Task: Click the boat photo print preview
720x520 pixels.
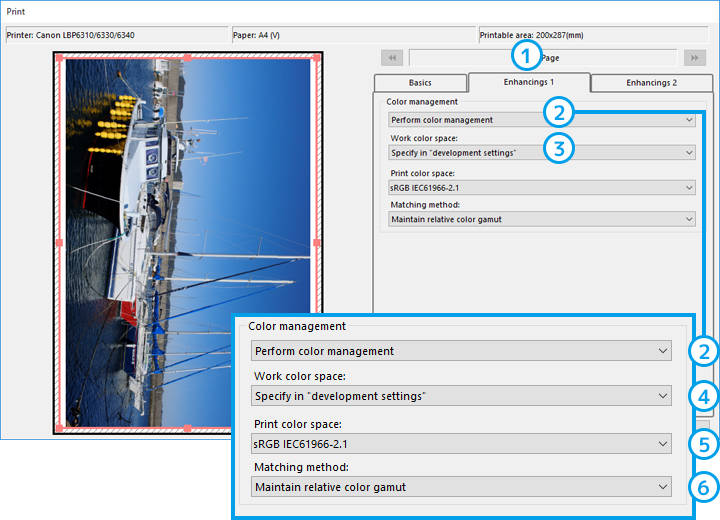Action: pos(188,243)
